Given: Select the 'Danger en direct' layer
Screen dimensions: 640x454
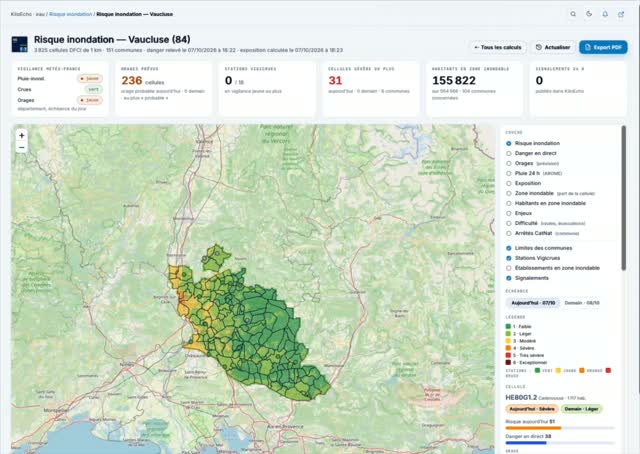Looking at the screenshot, I should (x=509, y=154).
